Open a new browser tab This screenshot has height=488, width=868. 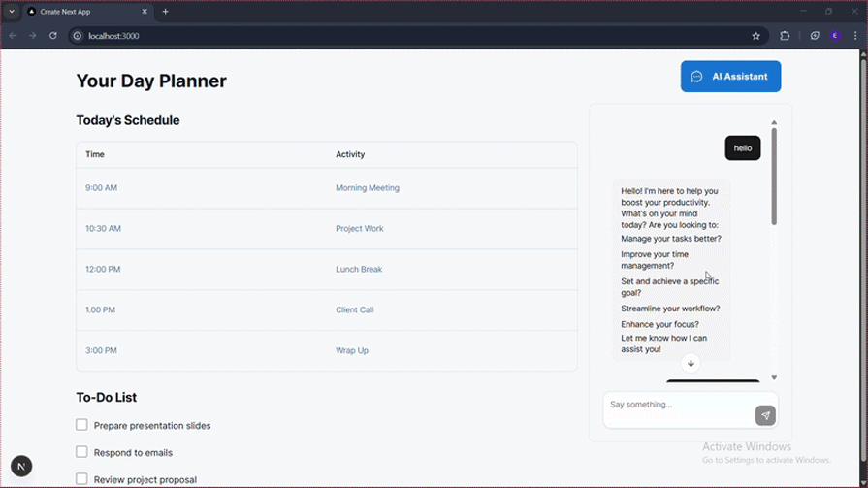point(165,12)
